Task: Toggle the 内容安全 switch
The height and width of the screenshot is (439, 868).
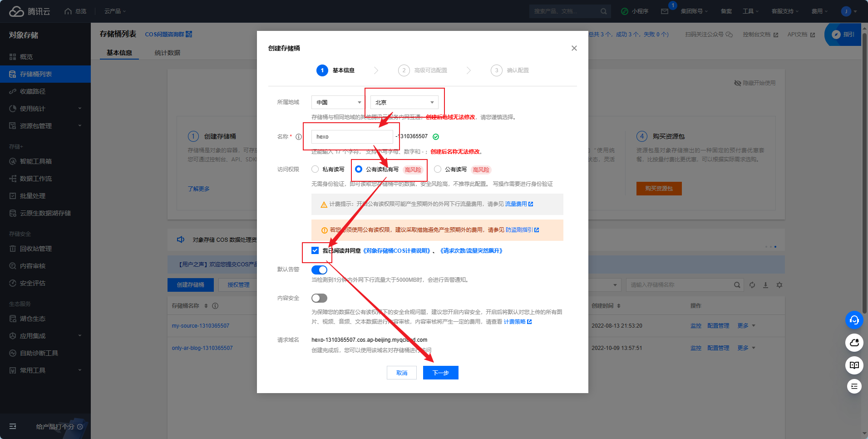Action: coord(319,298)
